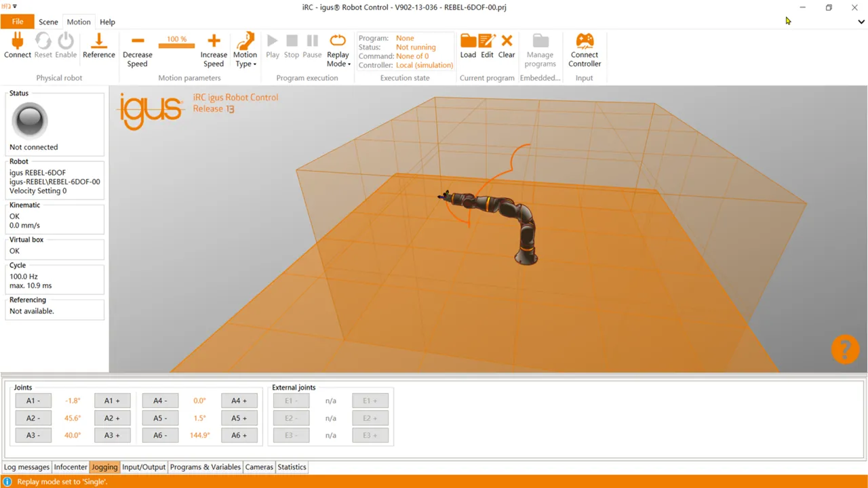The image size is (868, 488).
Task: Click the Reset robot icon
Action: pyautogui.click(x=43, y=41)
